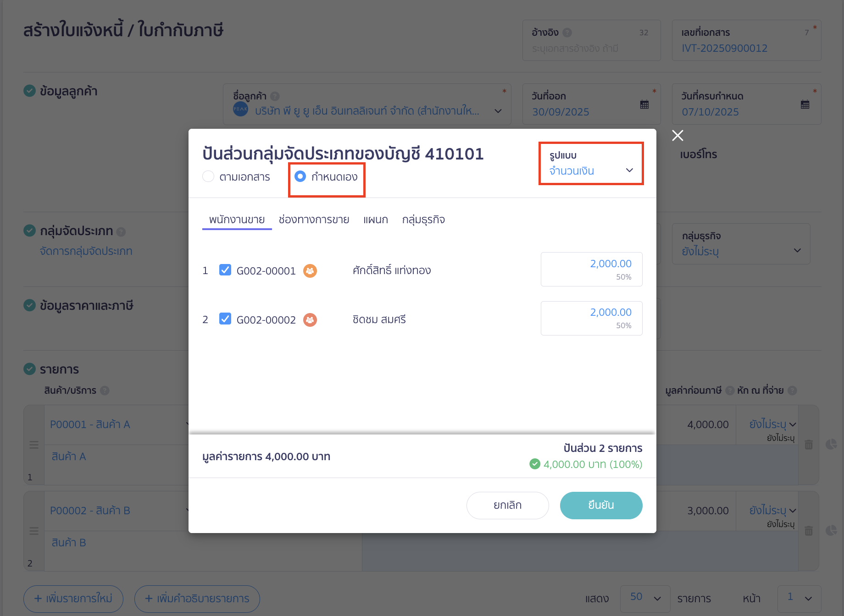Select the ตามเอกสาร radio option

click(x=209, y=176)
